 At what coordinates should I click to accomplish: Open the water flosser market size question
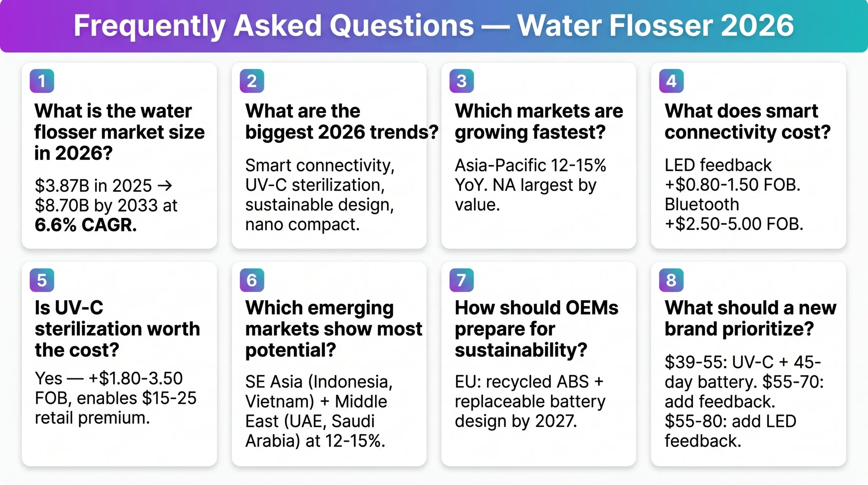click(x=119, y=132)
